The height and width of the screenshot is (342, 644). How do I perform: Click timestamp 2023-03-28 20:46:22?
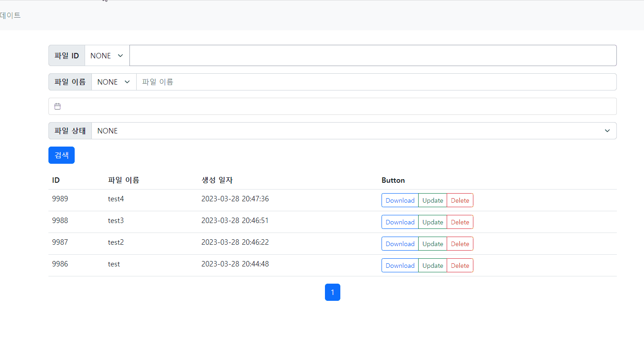(x=235, y=242)
